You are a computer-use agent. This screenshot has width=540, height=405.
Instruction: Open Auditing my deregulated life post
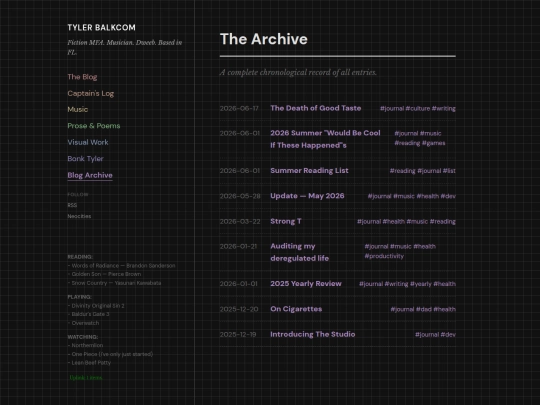[300, 252]
